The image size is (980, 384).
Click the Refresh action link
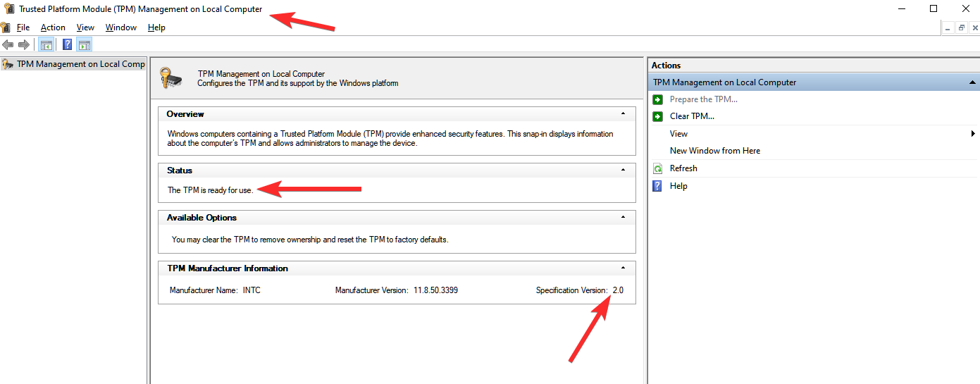point(683,168)
